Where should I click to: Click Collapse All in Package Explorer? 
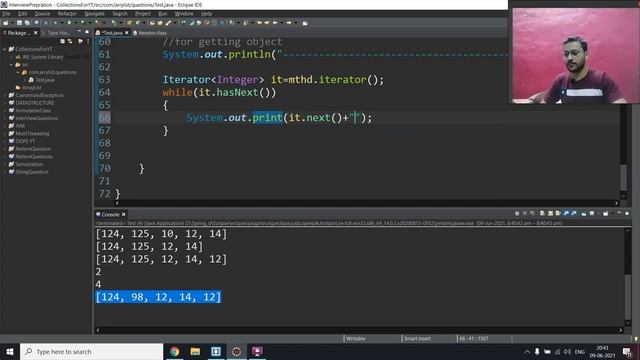coord(62,41)
